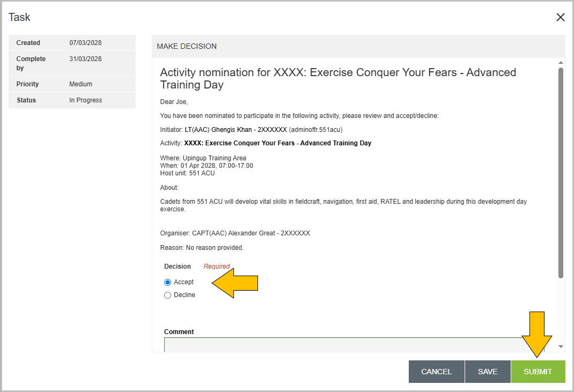Screen dimensions: 574x392
Task: Click the Comment field label
Action: pyautogui.click(x=179, y=331)
